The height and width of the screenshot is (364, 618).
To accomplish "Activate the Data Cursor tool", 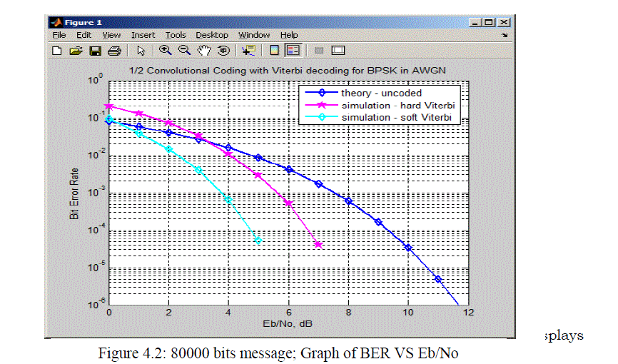I will tap(248, 51).
